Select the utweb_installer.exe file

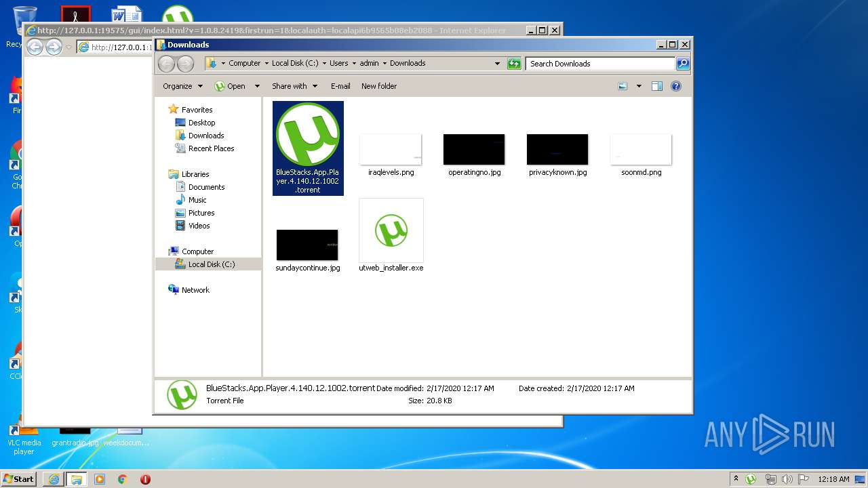[391, 235]
